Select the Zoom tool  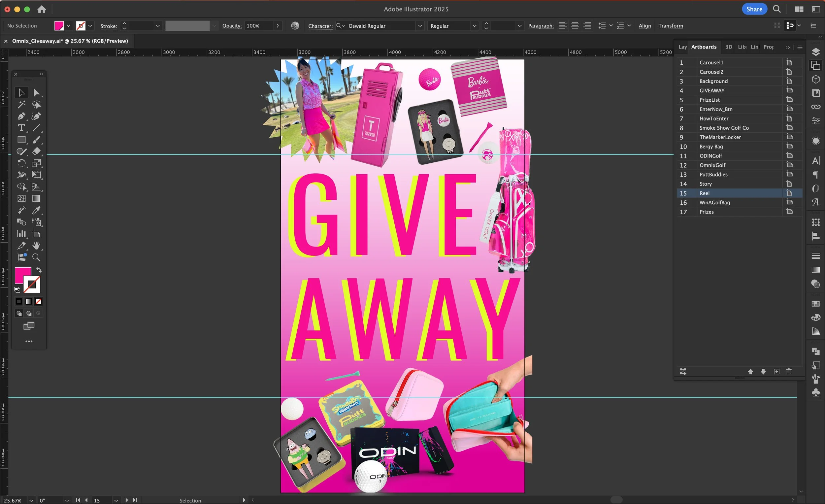pyautogui.click(x=36, y=257)
